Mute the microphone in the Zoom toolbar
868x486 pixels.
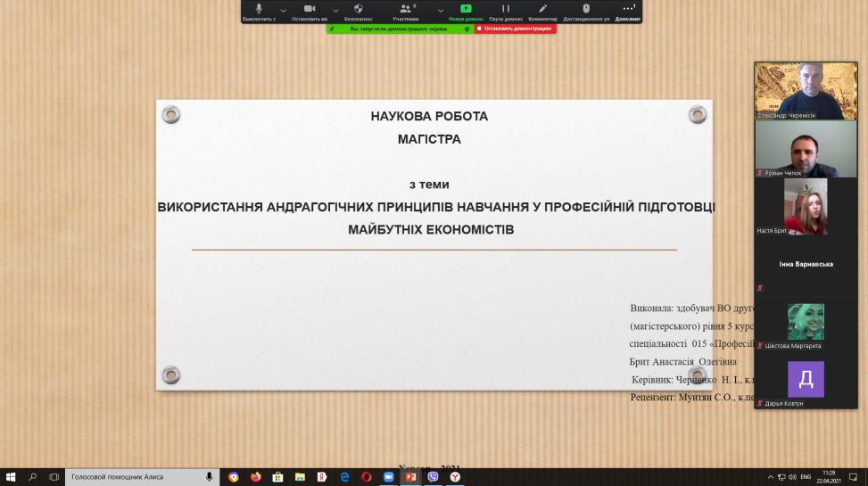259,9
